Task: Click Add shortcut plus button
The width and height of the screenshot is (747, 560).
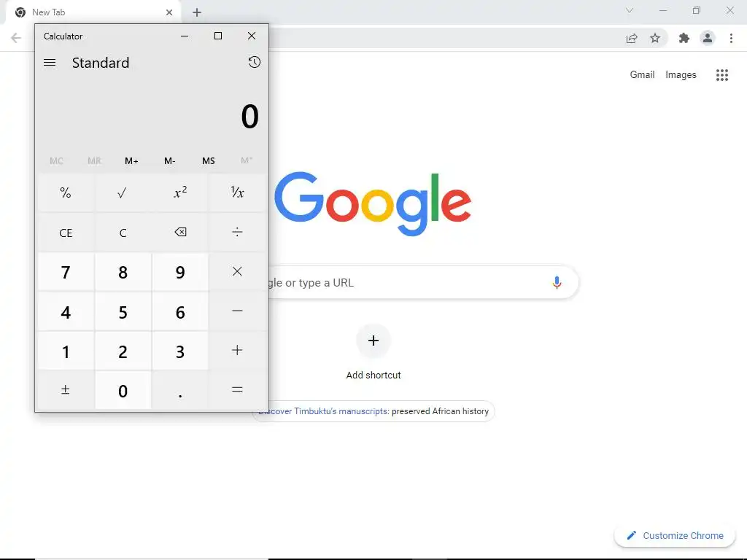Action: (373, 341)
